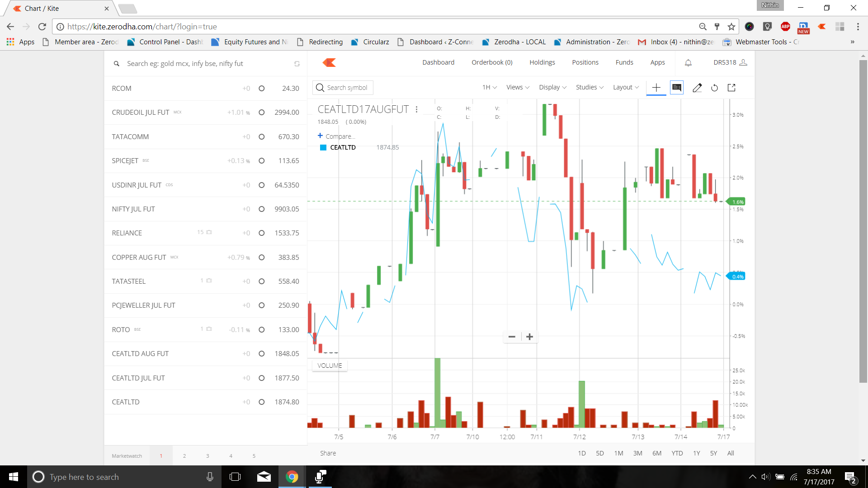Click the Chrome address bar URL

point(142,27)
